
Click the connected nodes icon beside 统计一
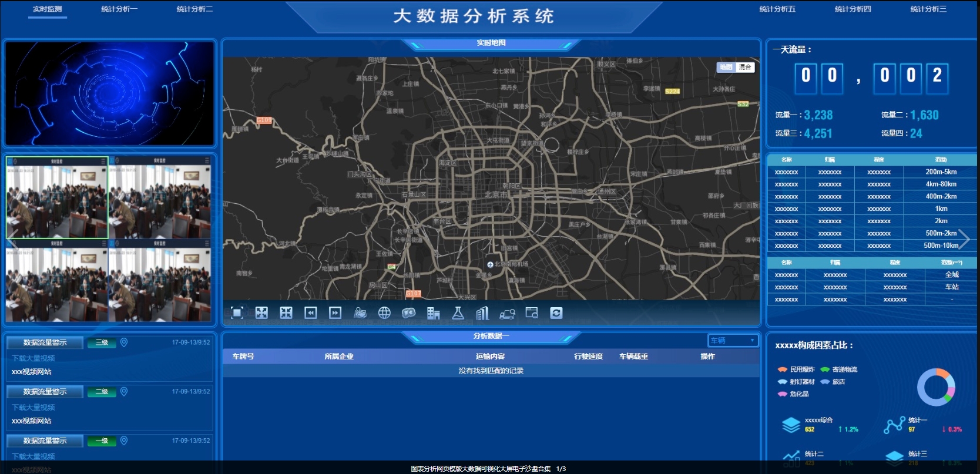click(x=894, y=425)
